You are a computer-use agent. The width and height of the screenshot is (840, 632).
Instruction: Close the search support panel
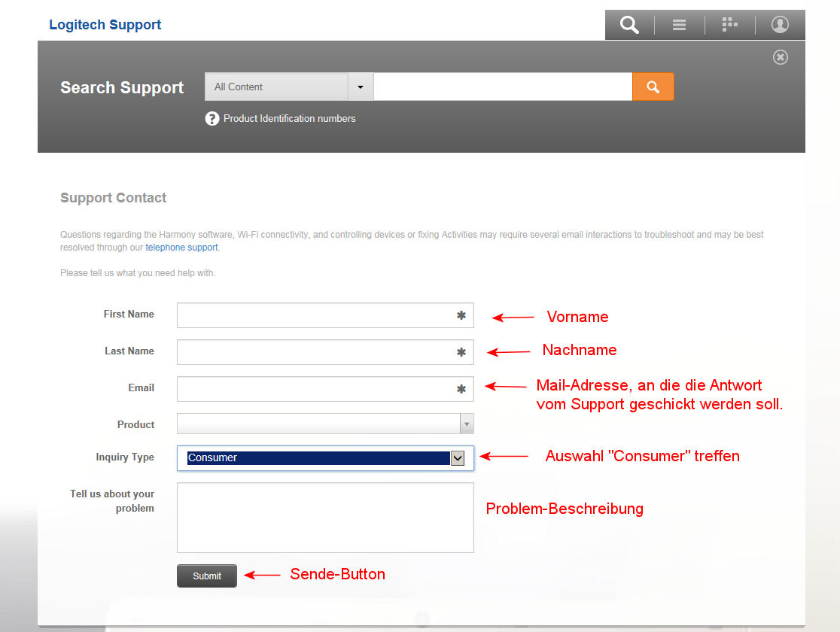point(781,57)
